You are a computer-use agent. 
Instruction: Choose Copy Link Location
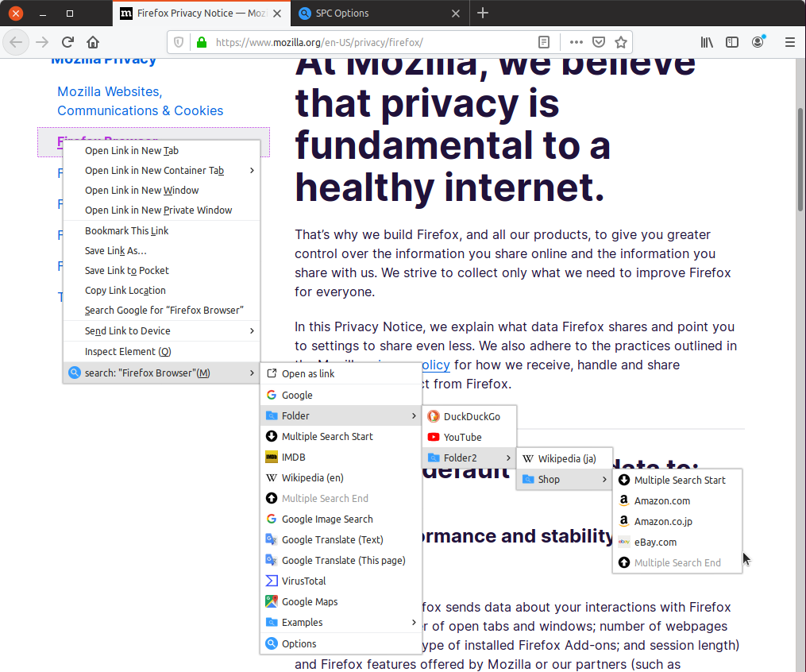coord(125,291)
